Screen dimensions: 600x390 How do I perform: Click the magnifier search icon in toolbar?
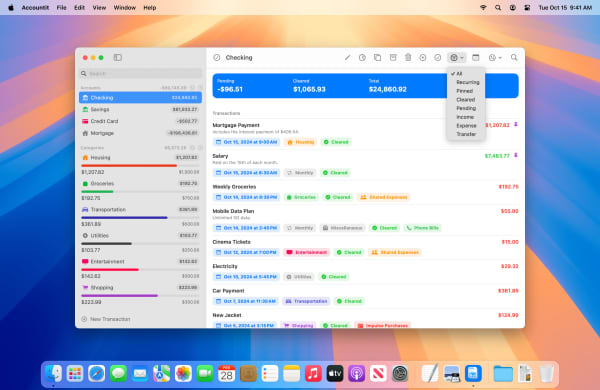(514, 57)
